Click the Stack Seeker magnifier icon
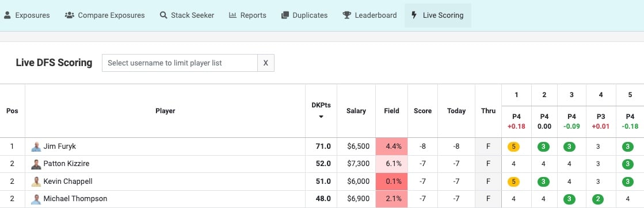644x208 pixels. tap(163, 15)
